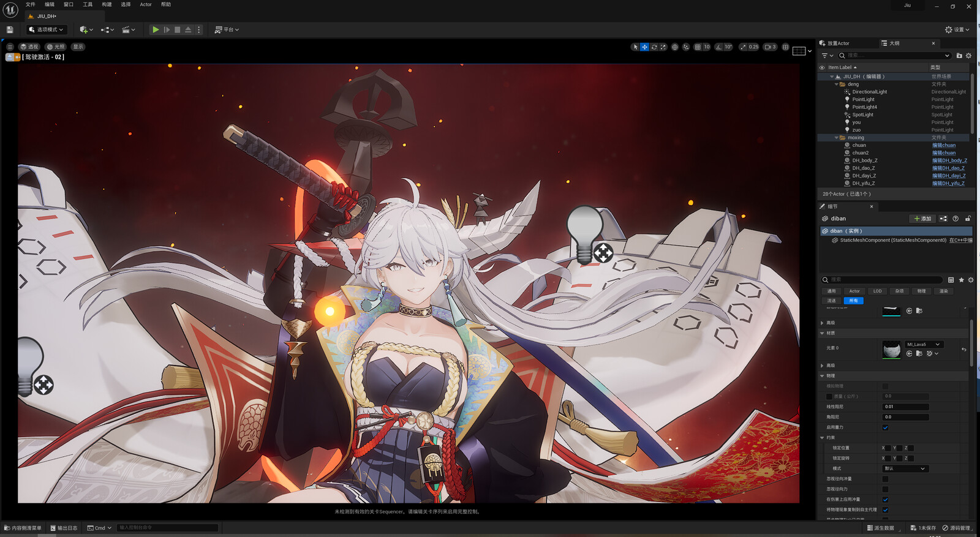Click the 透视 perspective view button

click(x=29, y=47)
